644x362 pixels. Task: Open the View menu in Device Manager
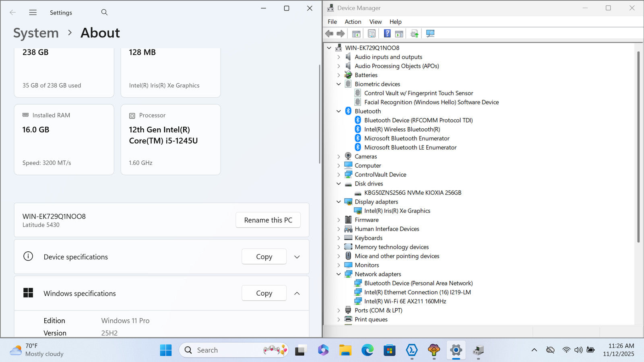click(x=375, y=22)
